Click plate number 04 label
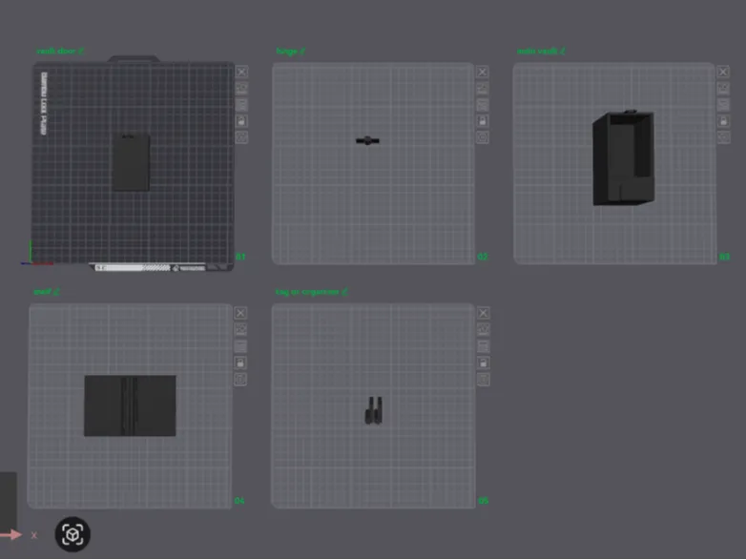746x560 pixels. click(239, 501)
